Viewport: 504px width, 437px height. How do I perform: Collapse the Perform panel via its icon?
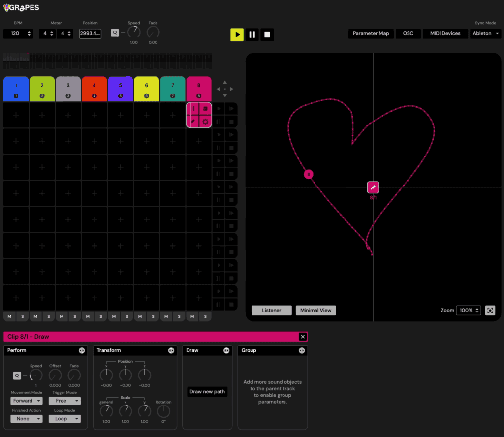(82, 350)
